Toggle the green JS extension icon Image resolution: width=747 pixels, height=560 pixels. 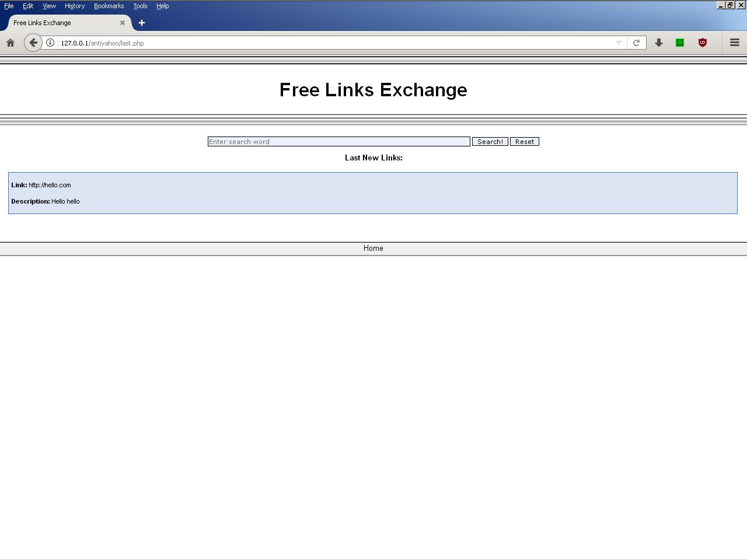point(680,43)
